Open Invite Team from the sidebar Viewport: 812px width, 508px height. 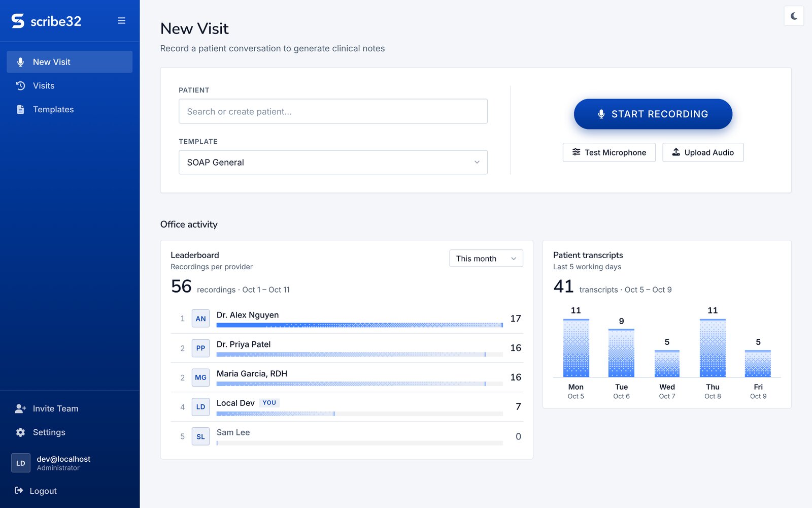pyautogui.click(x=70, y=408)
